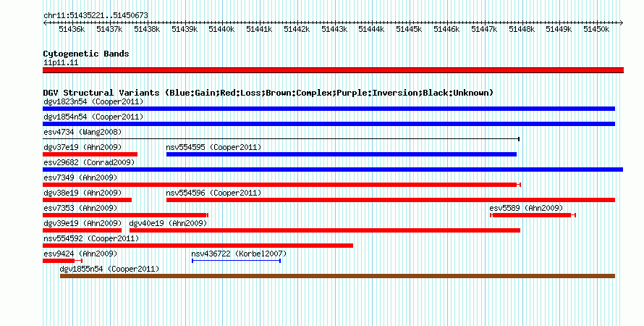Click the 51442k ruler position

[297, 29]
